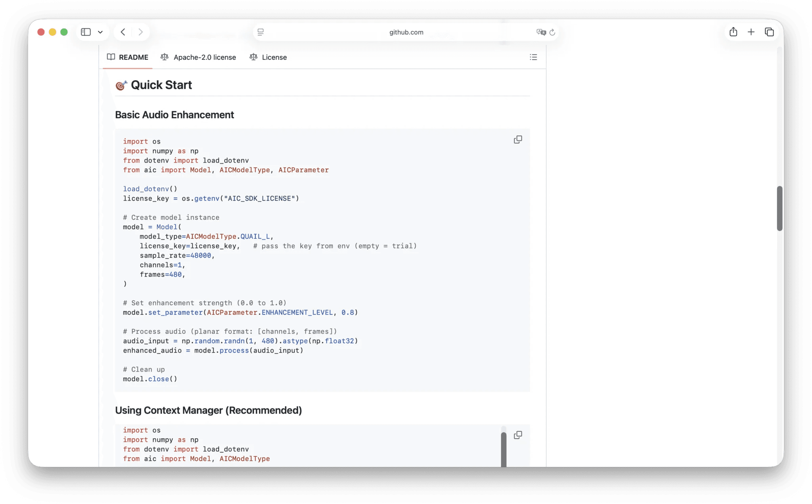Reload the current page
This screenshot has height=504, width=812.
point(552,32)
